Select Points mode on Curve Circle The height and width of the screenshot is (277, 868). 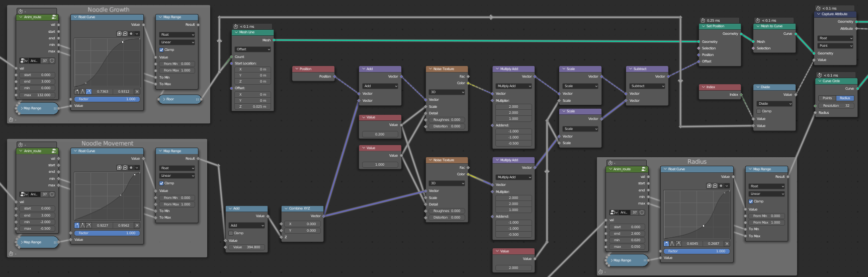click(827, 98)
